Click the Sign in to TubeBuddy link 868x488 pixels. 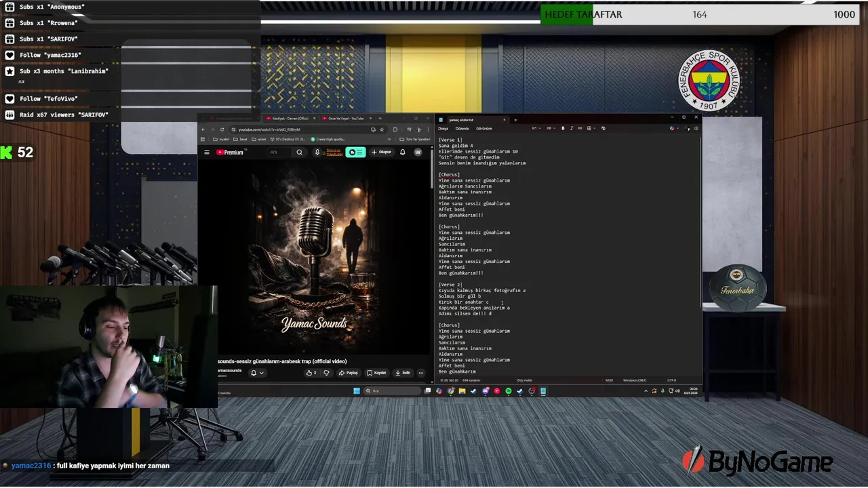coord(334,152)
